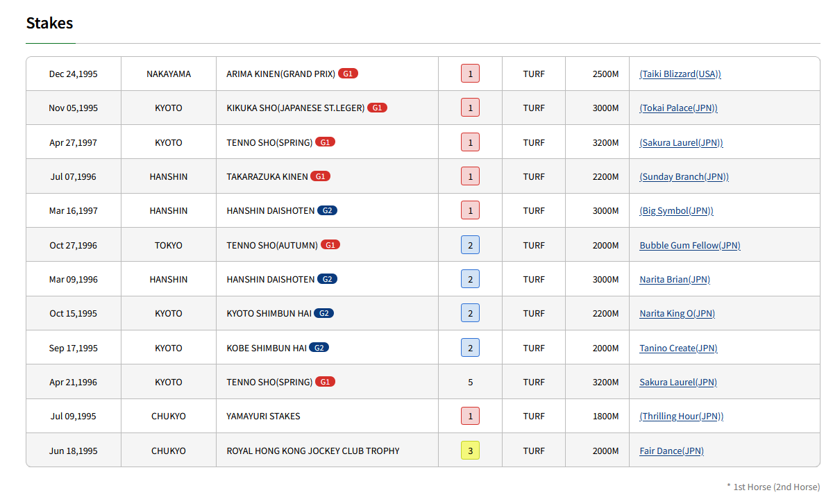Click the G2 badge beside KOBE SHIMBUN HAI

(319, 348)
